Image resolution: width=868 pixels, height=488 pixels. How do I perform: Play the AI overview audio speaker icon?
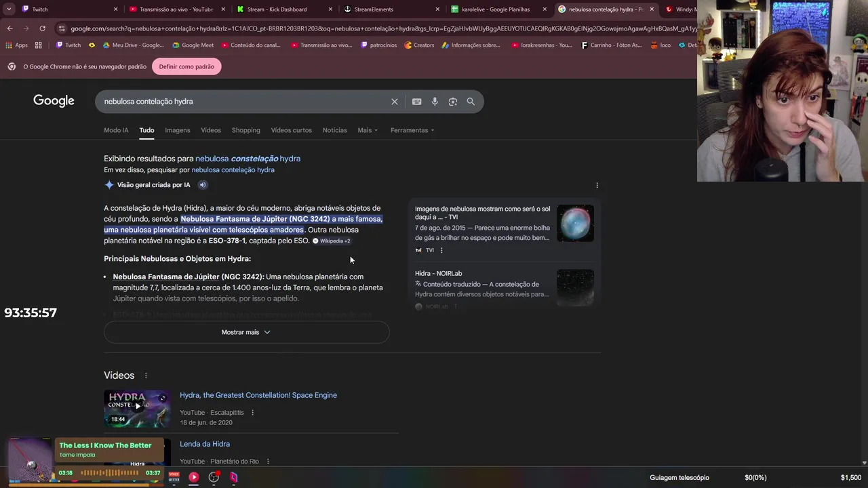(202, 185)
